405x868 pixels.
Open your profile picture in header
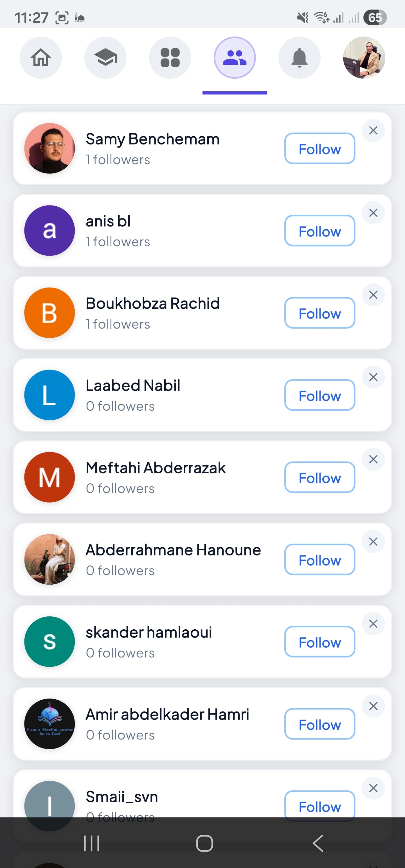pos(364,58)
